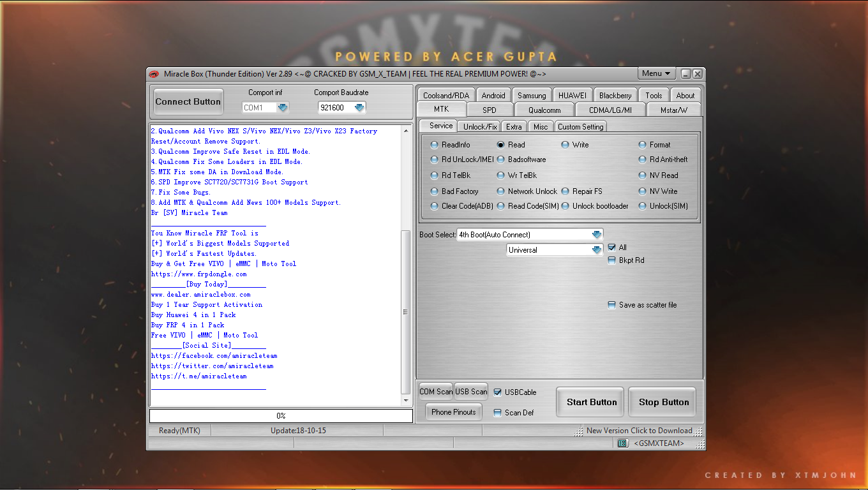Click the Miracle Box title bar logo icon
Image resolution: width=868 pixels, height=490 pixels.
coord(154,73)
